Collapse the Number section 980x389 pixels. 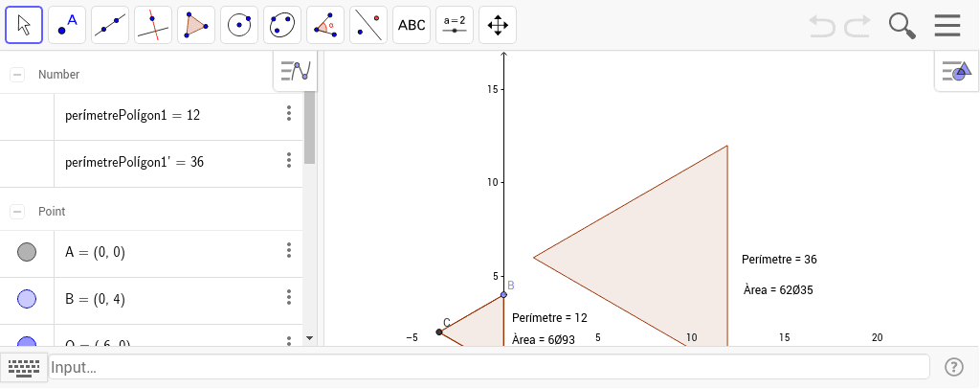(17, 75)
